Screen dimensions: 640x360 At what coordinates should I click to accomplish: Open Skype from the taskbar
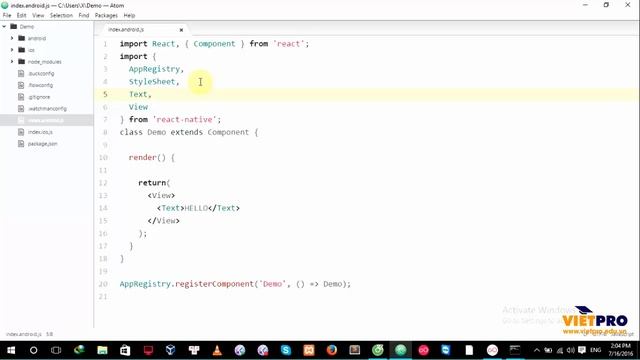click(286, 350)
